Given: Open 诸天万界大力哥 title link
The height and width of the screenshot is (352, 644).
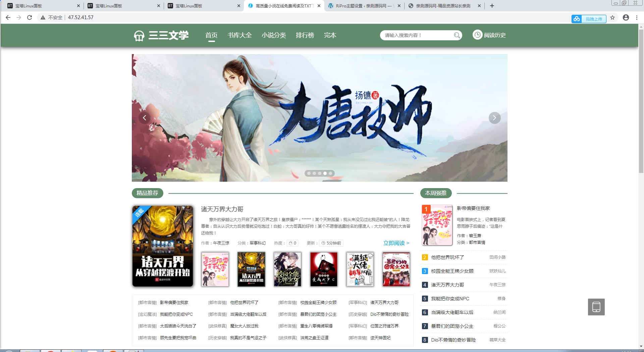Looking at the screenshot, I should click(x=222, y=209).
